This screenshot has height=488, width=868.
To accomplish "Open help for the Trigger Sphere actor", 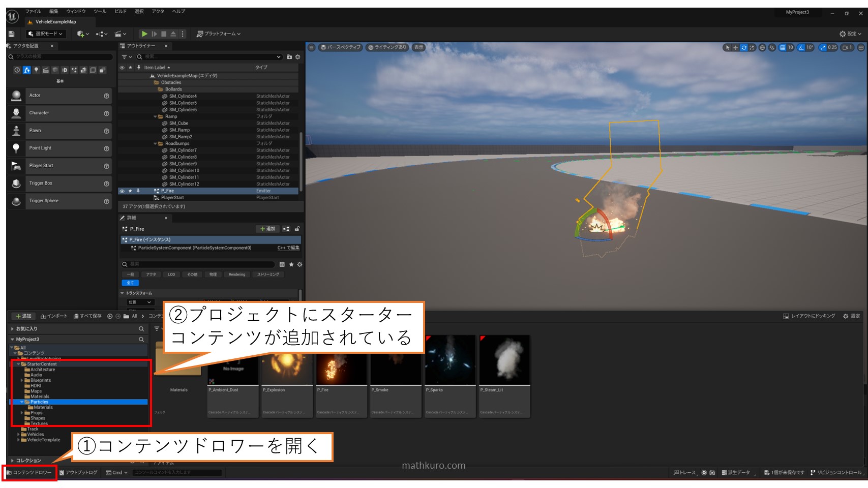I will point(106,201).
